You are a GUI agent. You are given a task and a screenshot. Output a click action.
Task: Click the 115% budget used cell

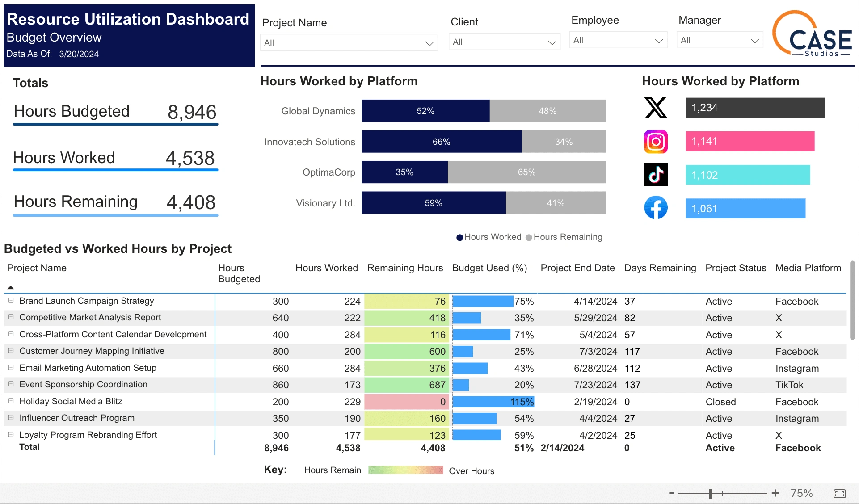coord(494,402)
